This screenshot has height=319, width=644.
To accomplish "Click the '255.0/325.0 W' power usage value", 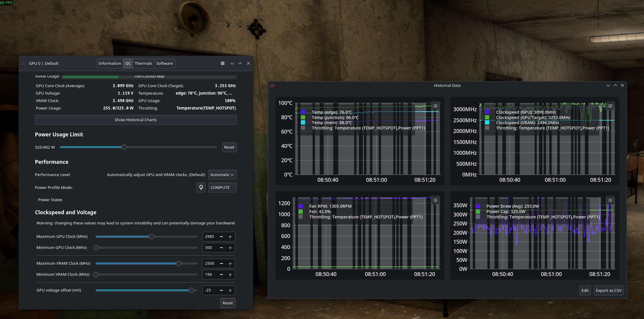I will pyautogui.click(x=118, y=108).
